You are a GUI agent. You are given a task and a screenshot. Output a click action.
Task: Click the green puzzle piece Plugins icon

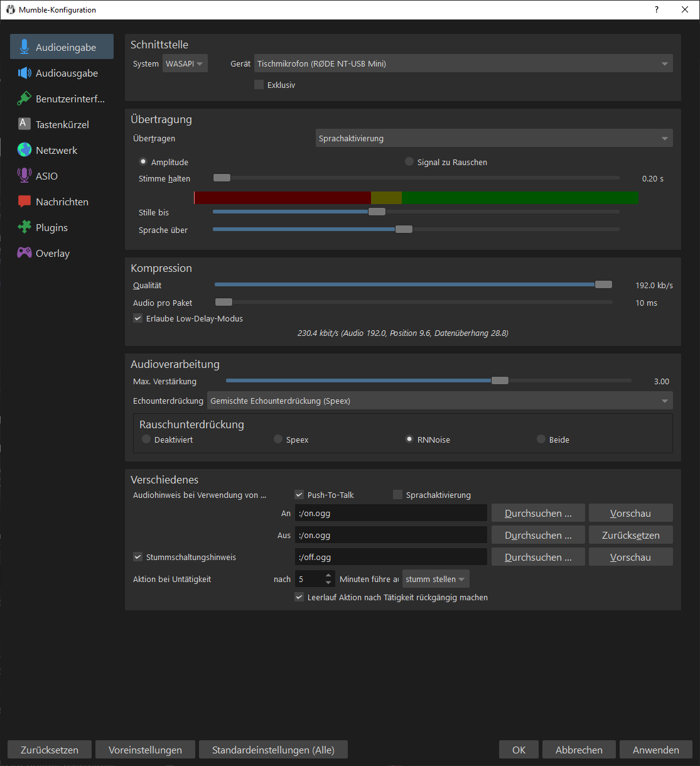coord(24,227)
